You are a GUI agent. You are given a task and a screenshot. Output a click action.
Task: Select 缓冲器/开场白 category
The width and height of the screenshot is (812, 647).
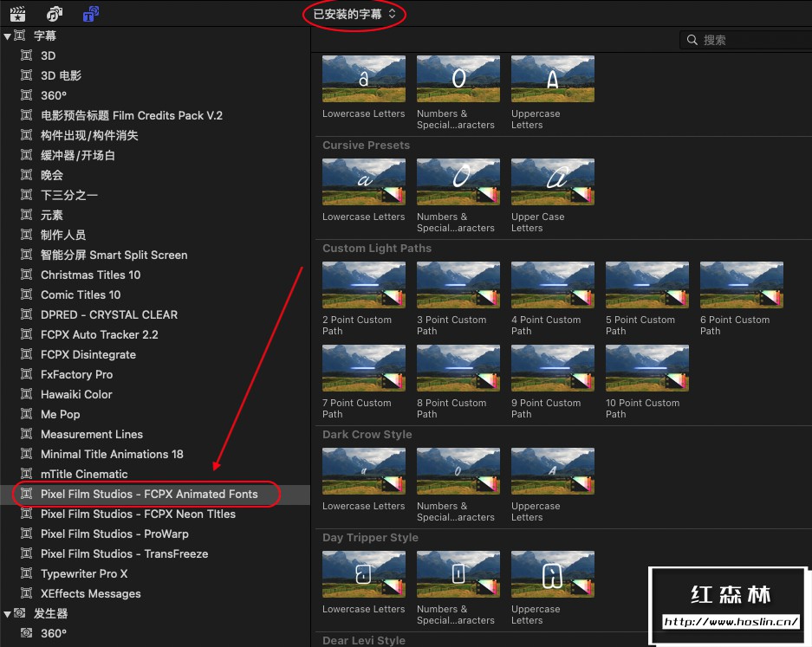point(78,155)
